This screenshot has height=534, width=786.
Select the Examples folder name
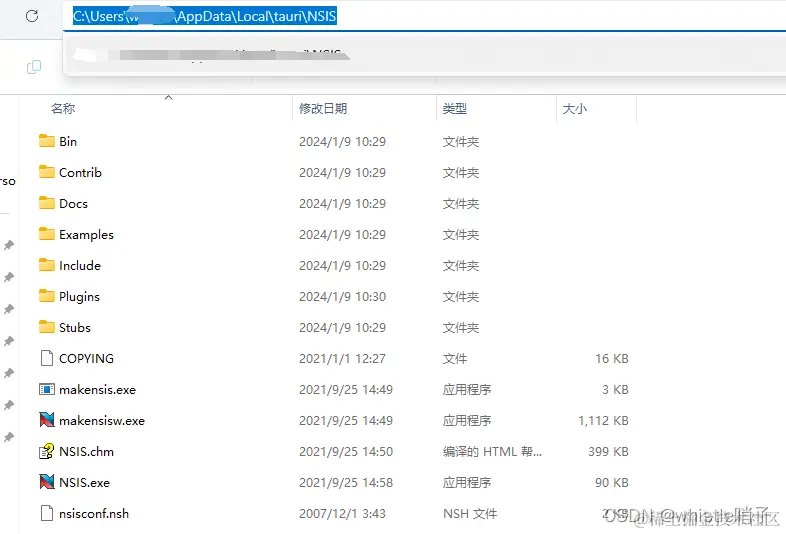pyautogui.click(x=86, y=235)
